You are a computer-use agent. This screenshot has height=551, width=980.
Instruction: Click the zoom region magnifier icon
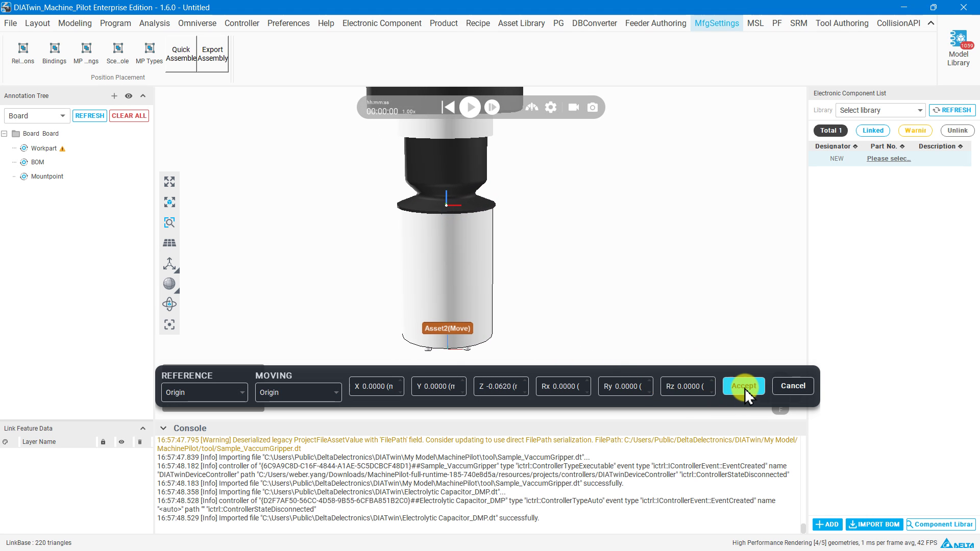pyautogui.click(x=169, y=222)
